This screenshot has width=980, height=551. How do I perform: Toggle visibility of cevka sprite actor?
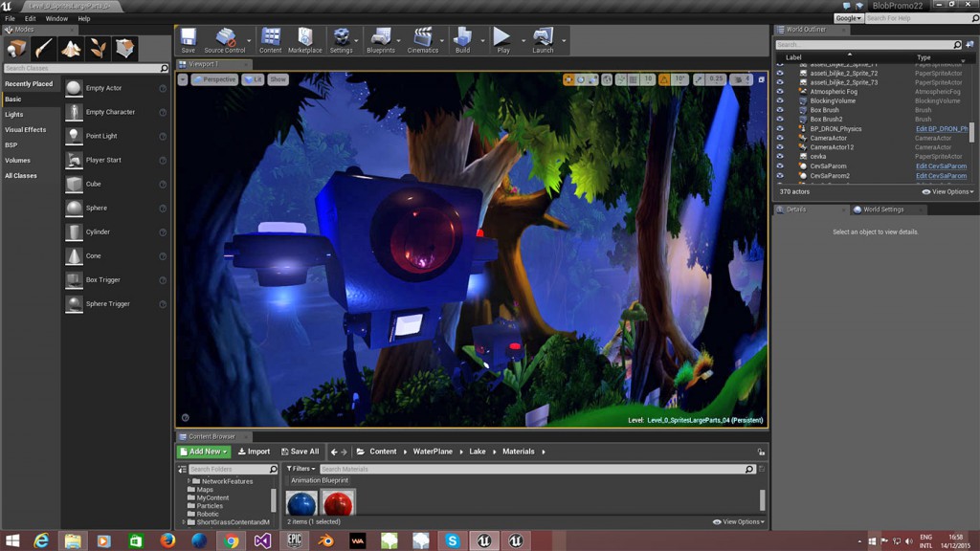pos(780,157)
